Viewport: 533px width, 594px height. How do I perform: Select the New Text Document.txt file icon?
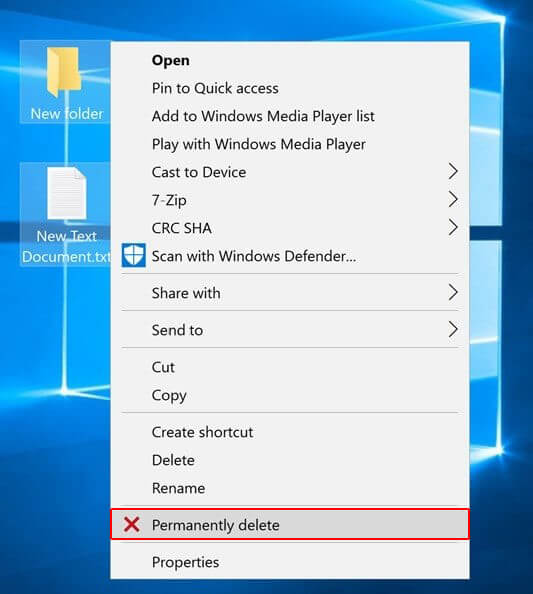point(65,214)
